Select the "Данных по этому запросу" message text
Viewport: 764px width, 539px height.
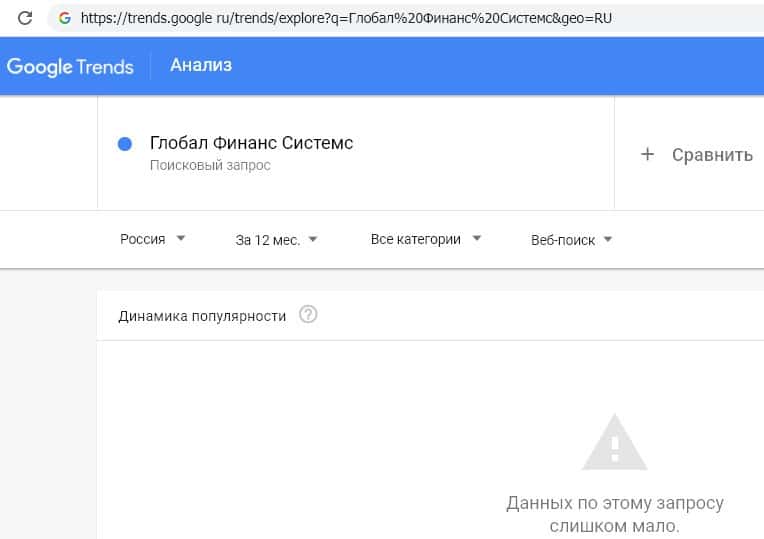(614, 503)
